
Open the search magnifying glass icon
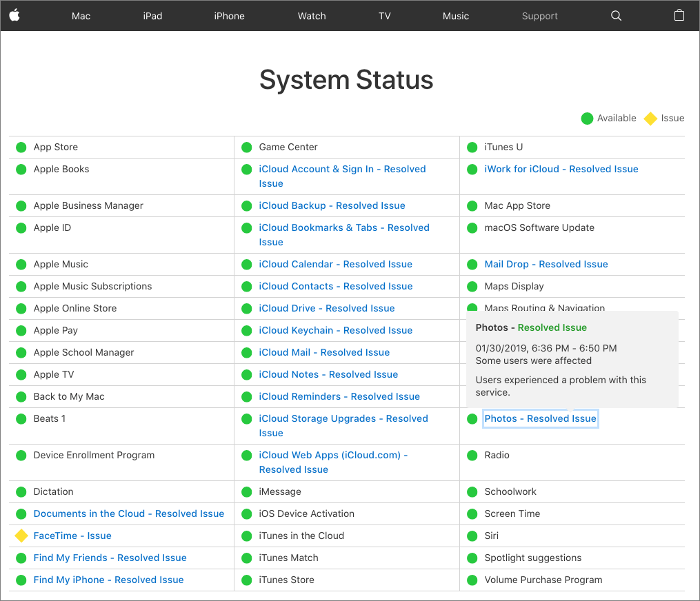[616, 15]
